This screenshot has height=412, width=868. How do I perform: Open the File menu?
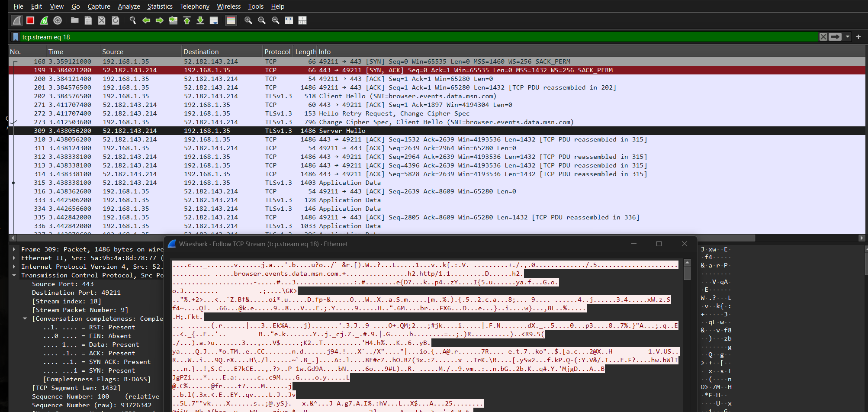tap(18, 6)
